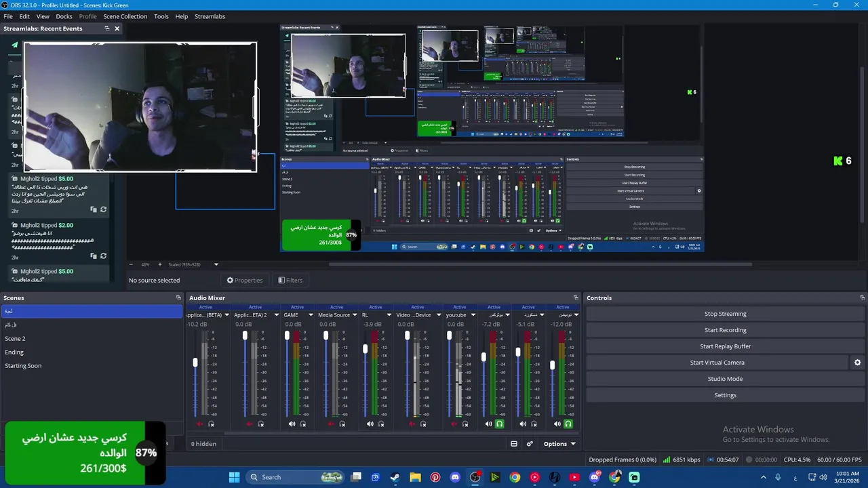The image size is (868, 488).
Task: Open the audio mixer layout toggle icon
Action: point(514,444)
